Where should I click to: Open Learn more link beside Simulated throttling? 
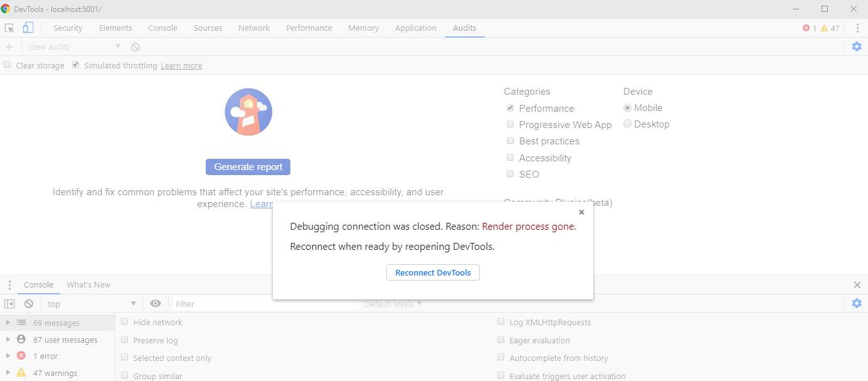pos(181,66)
